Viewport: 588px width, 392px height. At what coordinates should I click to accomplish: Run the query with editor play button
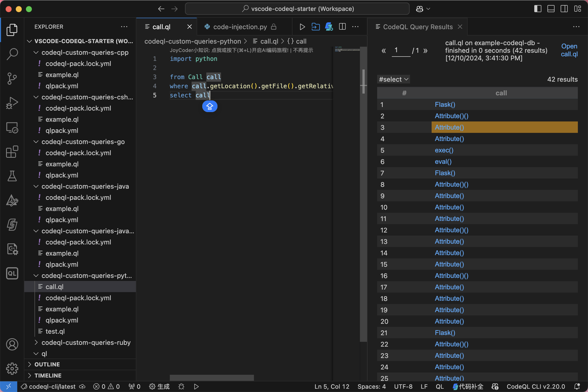tap(302, 27)
